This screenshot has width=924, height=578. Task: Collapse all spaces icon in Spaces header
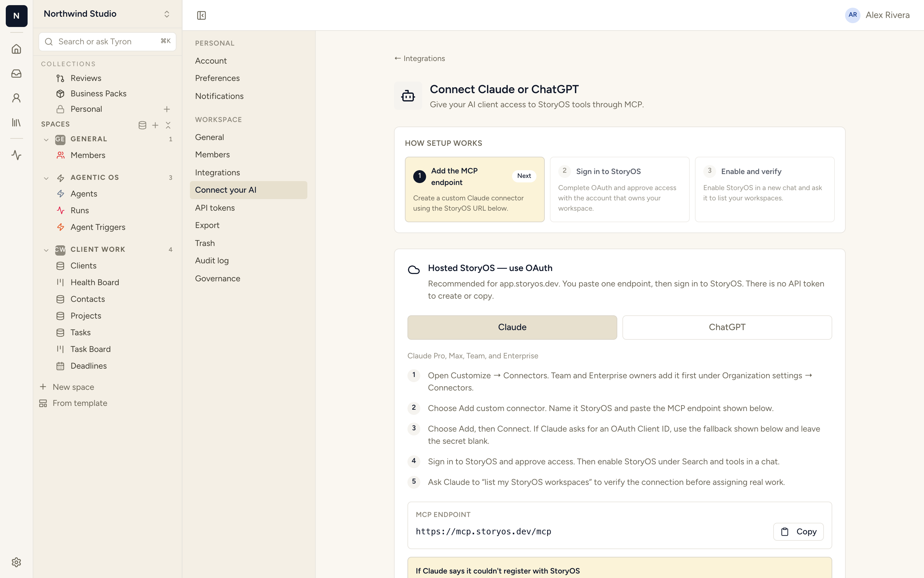click(x=168, y=125)
